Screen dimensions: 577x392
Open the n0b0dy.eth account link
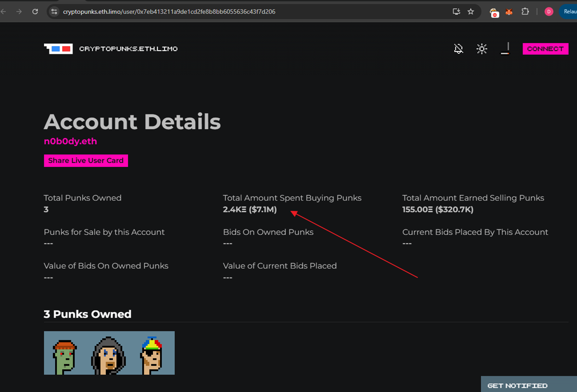70,141
